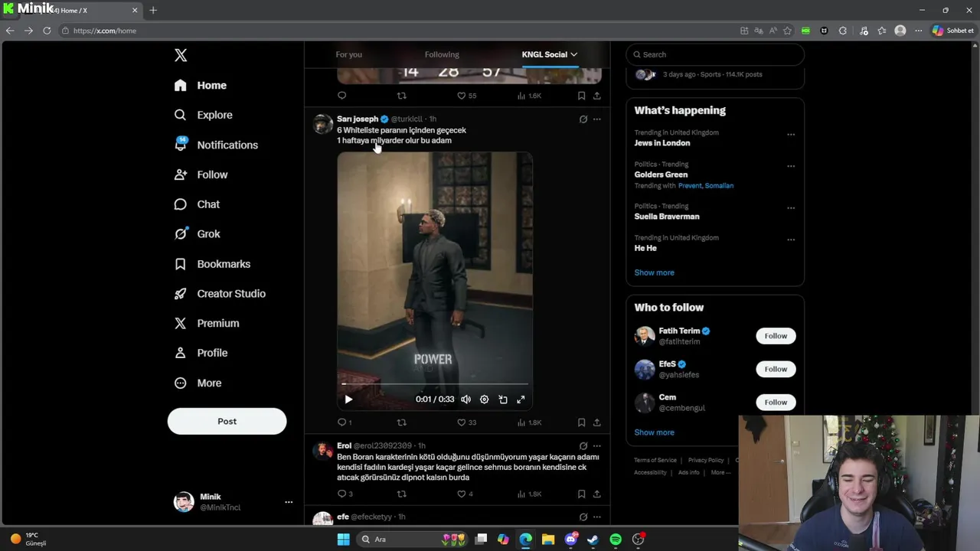Click the X Search input field
Screen dimensions: 980x551
[x=715, y=54]
